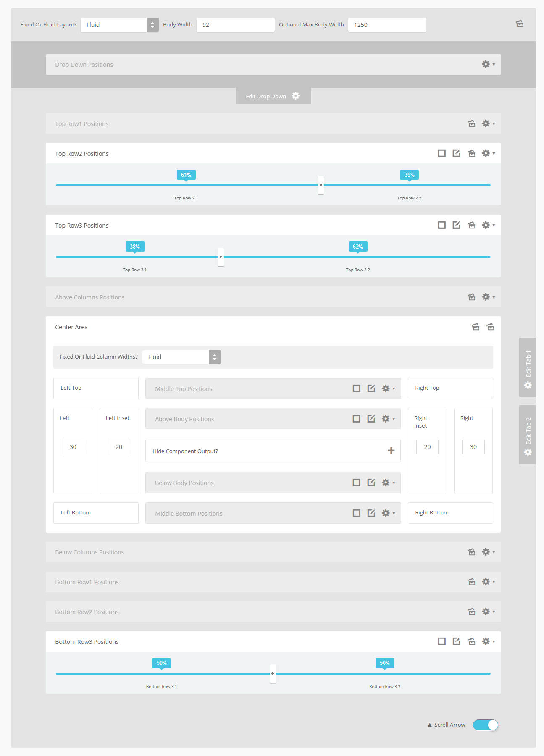This screenshot has width=544, height=756.
Task: Click the Body Width input field
Action: tap(236, 25)
